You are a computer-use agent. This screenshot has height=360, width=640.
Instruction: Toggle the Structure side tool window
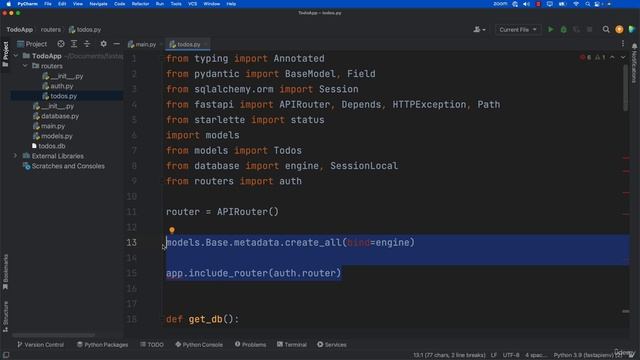pos(5,317)
